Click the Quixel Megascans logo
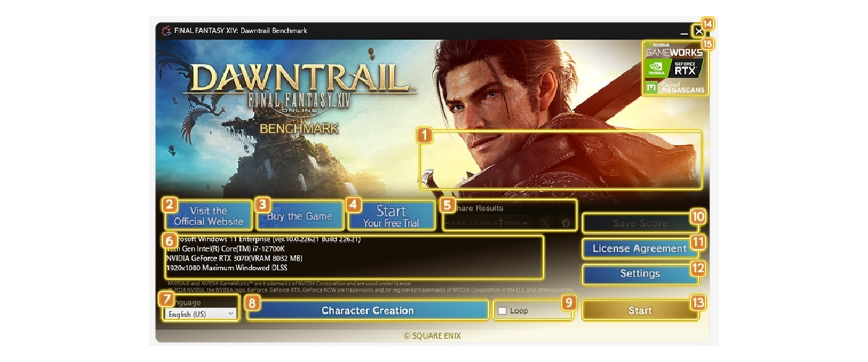The height and width of the screenshot is (362, 868). (674, 87)
